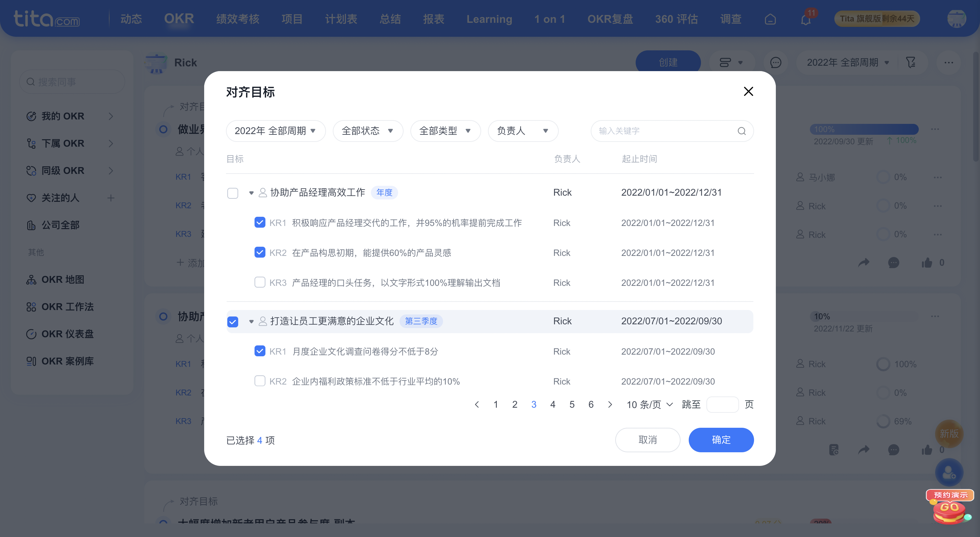Click the 69% progress ring on the KR3 row
The height and width of the screenshot is (537, 980).
[x=883, y=421]
